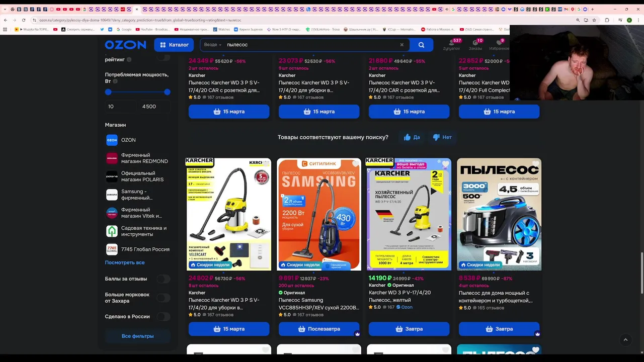Click the magnifier search button
This screenshot has height=362, width=644.
pyautogui.click(x=421, y=45)
